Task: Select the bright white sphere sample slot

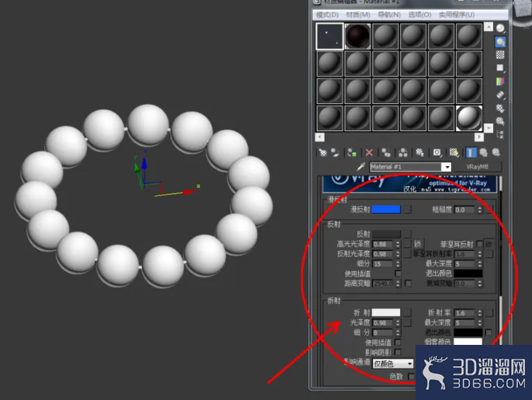Action: [469, 118]
